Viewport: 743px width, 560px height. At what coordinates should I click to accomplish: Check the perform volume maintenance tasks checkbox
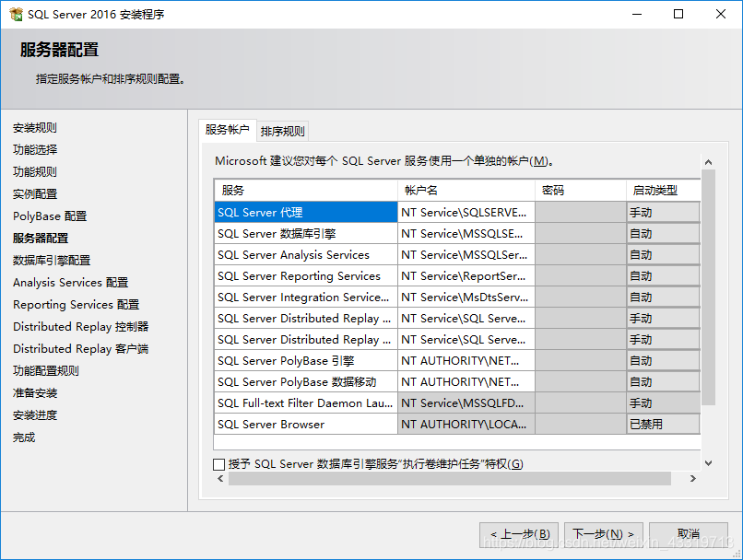[218, 464]
